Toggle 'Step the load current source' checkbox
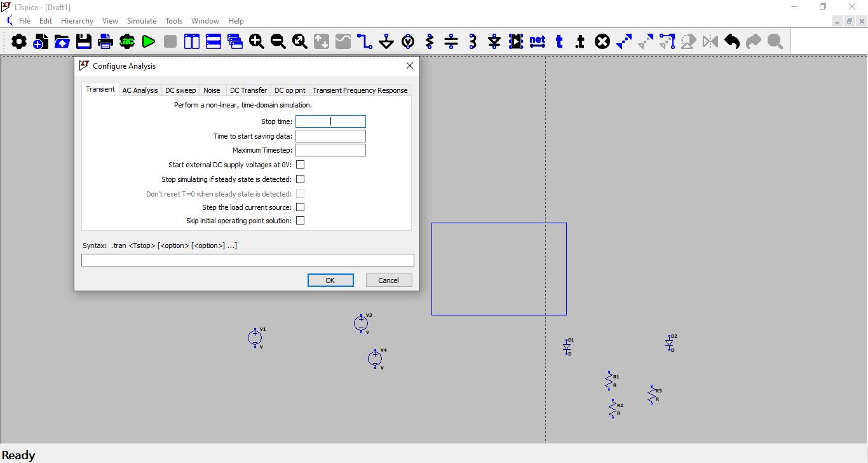868x463 pixels. 301,207
